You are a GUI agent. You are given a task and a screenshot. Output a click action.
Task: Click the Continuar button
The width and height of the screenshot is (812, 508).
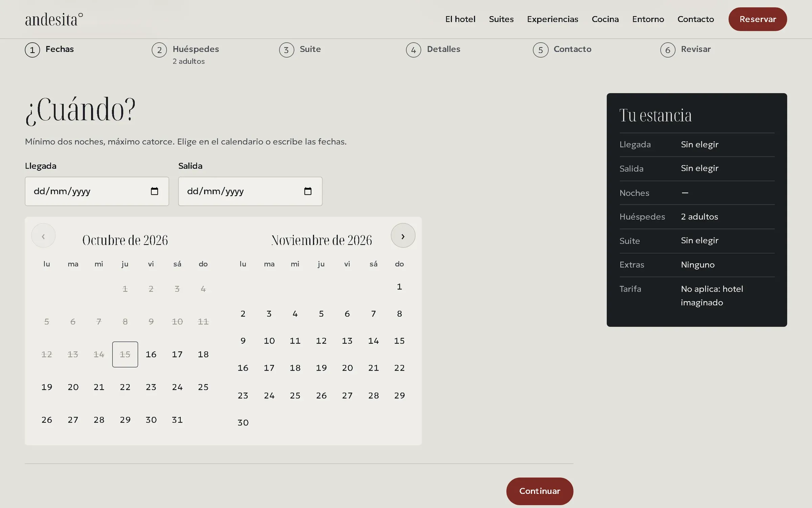[540, 491]
